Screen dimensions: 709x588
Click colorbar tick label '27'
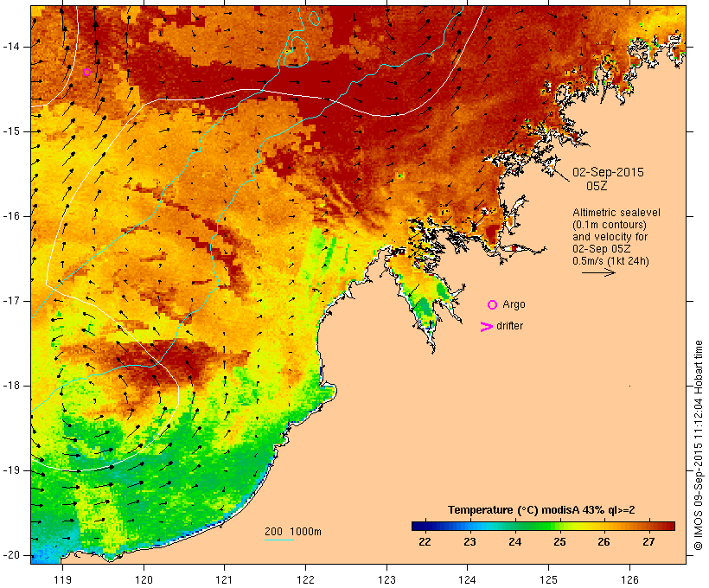click(648, 542)
